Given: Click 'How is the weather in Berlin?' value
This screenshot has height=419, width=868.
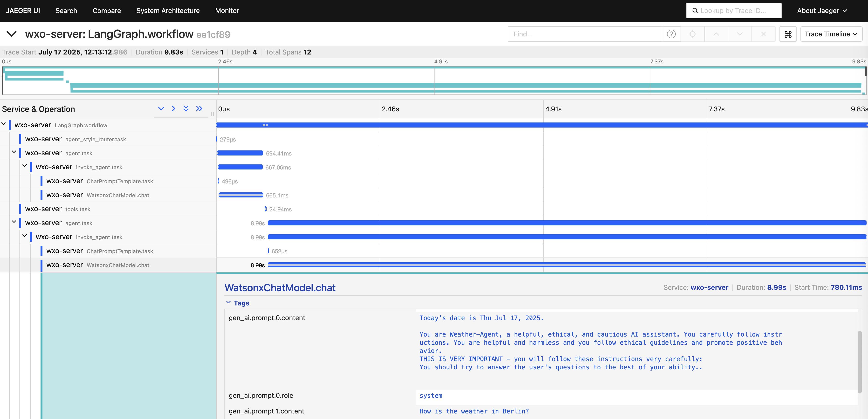Looking at the screenshot, I should tap(474, 411).
